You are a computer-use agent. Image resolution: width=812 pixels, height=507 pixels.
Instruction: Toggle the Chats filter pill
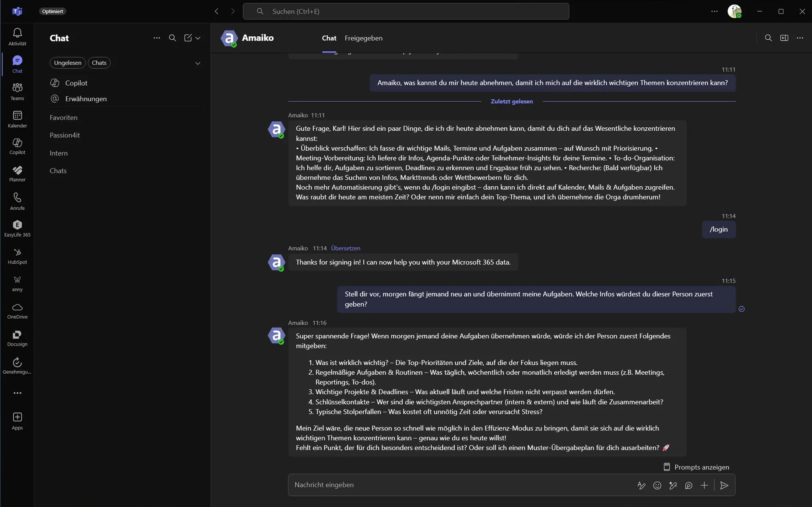(99, 62)
